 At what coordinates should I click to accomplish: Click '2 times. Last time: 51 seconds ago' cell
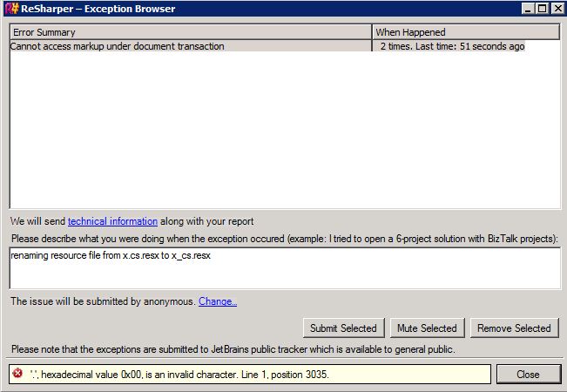452,46
